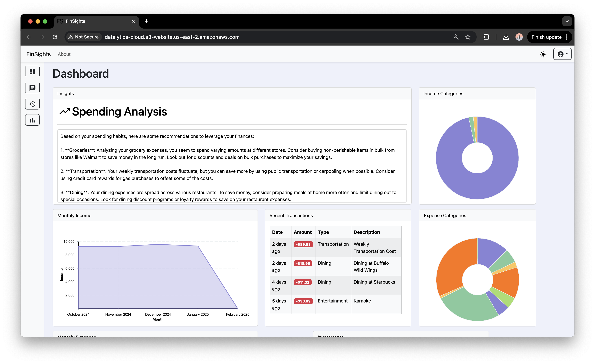Open the chat message sidebar icon
The width and height of the screenshot is (595, 364).
32,88
